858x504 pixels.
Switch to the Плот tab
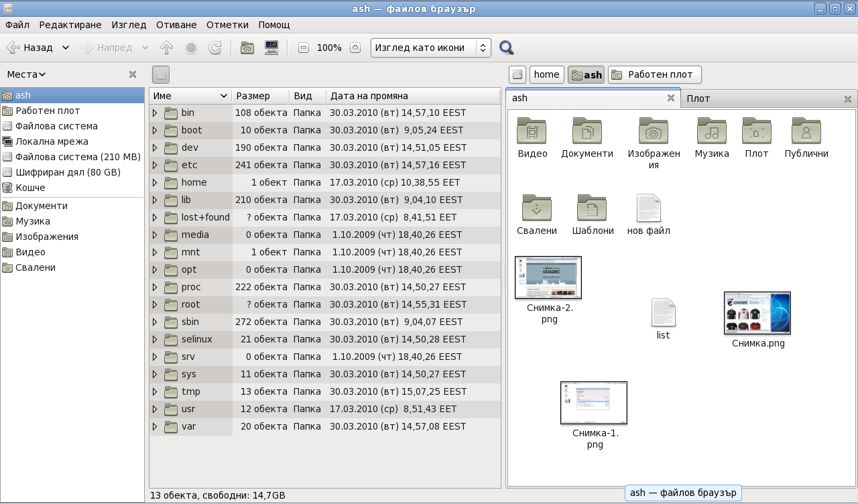coord(698,99)
